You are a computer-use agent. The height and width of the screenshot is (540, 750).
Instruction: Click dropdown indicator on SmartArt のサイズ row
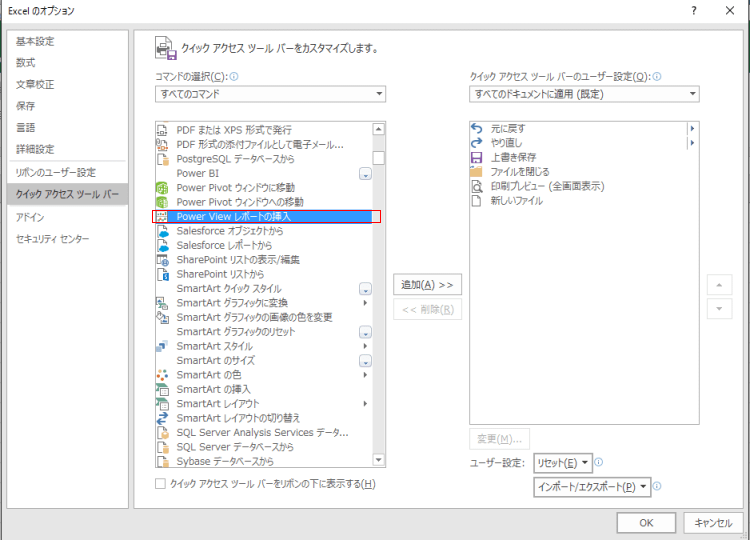click(365, 361)
